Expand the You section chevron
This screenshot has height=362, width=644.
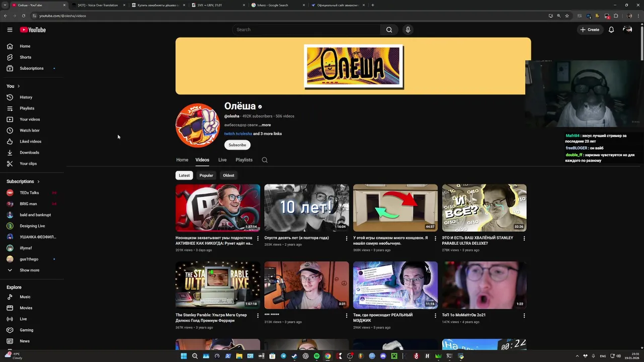click(19, 86)
